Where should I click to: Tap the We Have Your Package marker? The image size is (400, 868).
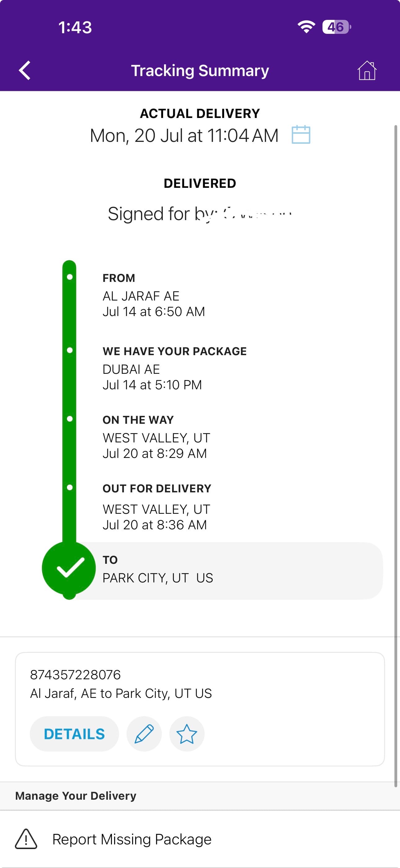pyautogui.click(x=70, y=350)
